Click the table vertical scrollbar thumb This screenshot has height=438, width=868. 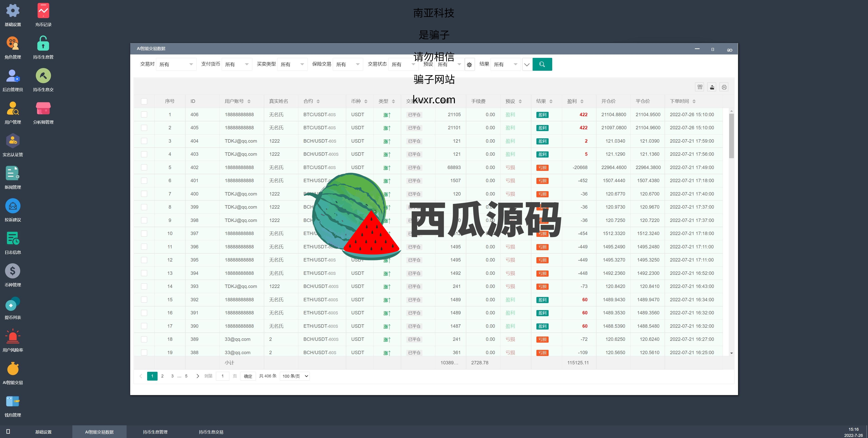[731, 136]
